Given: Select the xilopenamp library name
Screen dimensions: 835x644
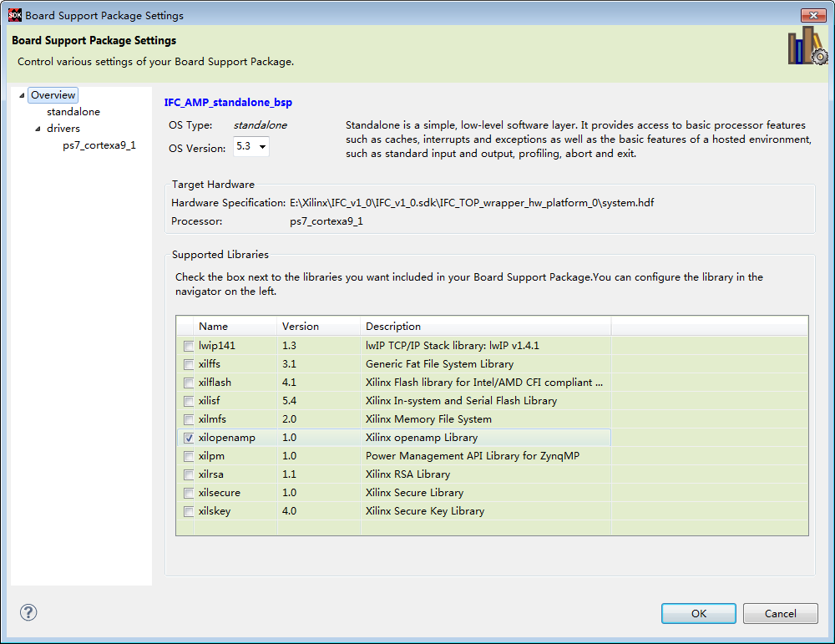Looking at the screenshot, I should [227, 438].
